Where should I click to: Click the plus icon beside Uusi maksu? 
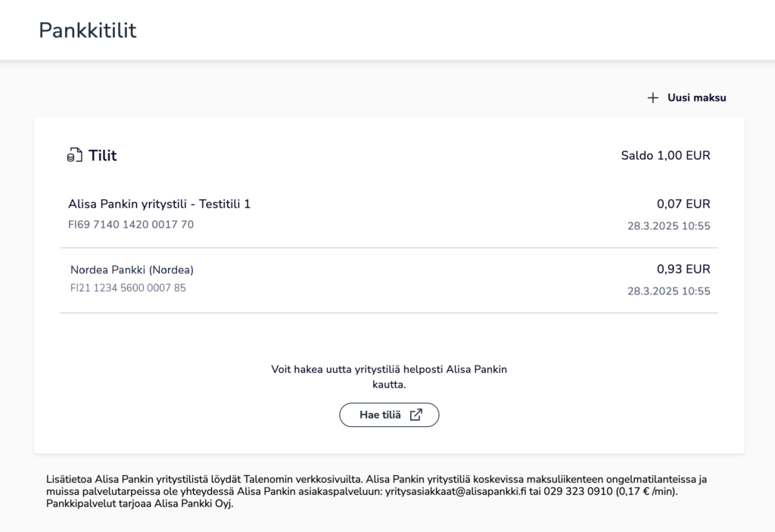[x=652, y=98]
